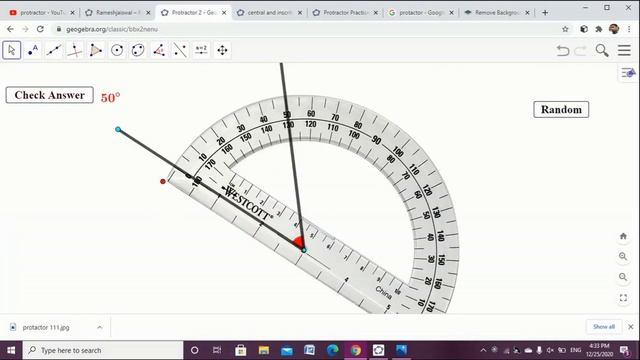Open Chrome from the taskbar
This screenshot has height=360, width=640.
click(356, 350)
